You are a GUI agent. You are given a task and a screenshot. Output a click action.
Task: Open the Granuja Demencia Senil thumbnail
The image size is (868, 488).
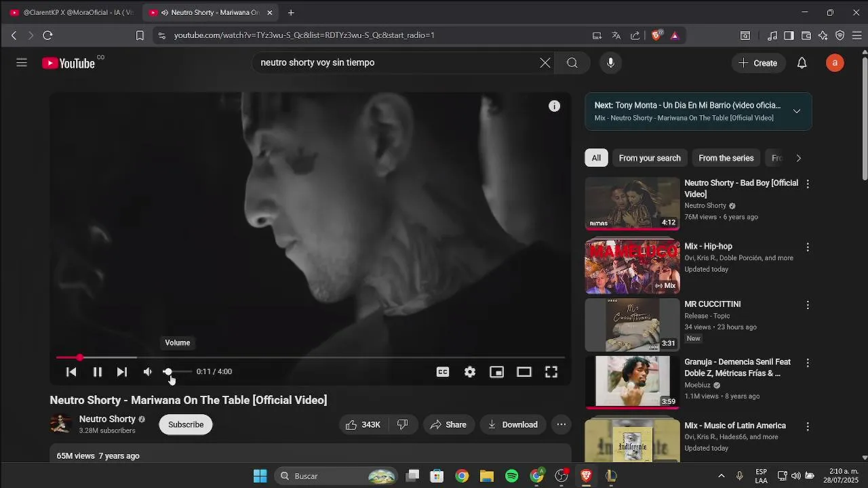(632, 382)
